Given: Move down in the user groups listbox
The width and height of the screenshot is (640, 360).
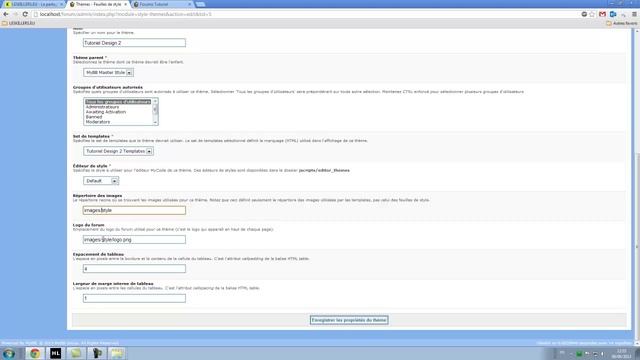Looking at the screenshot, I should click(155, 122).
